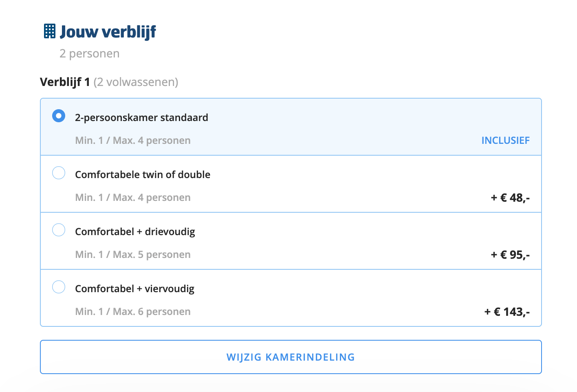Click the Comfortabele twin of double title

coord(143,175)
